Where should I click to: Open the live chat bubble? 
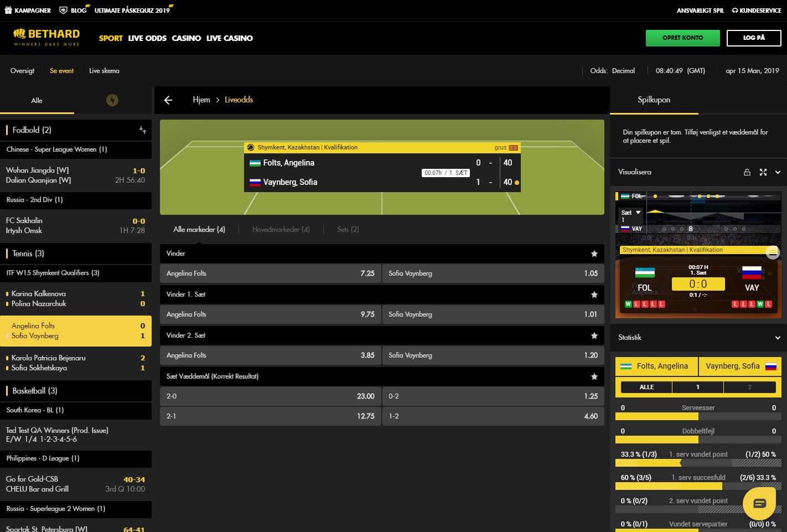(759, 504)
